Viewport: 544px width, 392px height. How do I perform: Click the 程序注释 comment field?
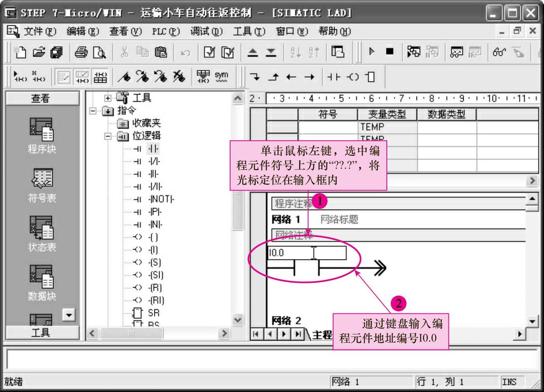tap(398, 203)
